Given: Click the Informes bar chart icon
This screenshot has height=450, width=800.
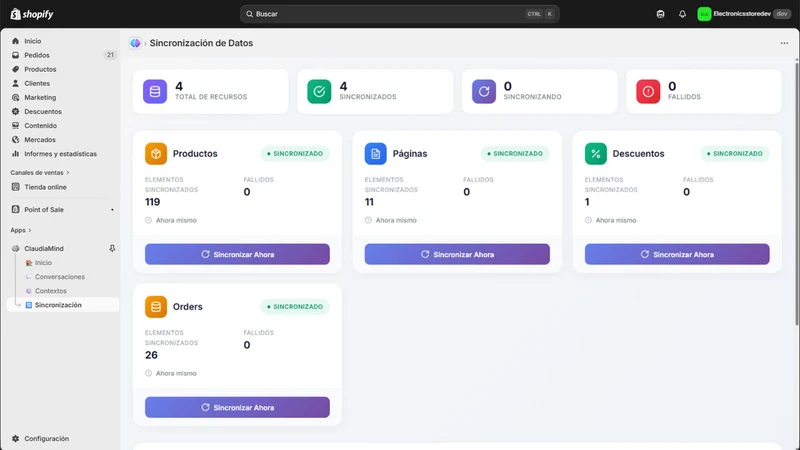Looking at the screenshot, I should pyautogui.click(x=15, y=154).
